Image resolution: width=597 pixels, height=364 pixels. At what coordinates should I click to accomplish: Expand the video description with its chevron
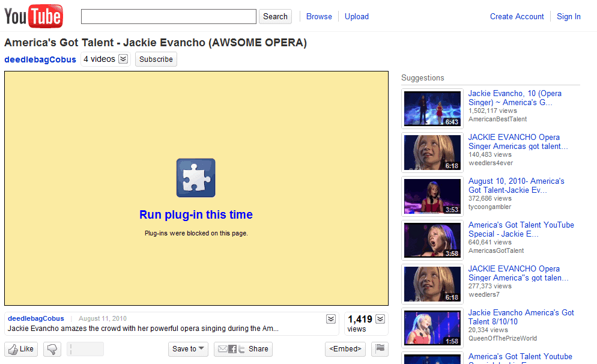[x=330, y=318]
